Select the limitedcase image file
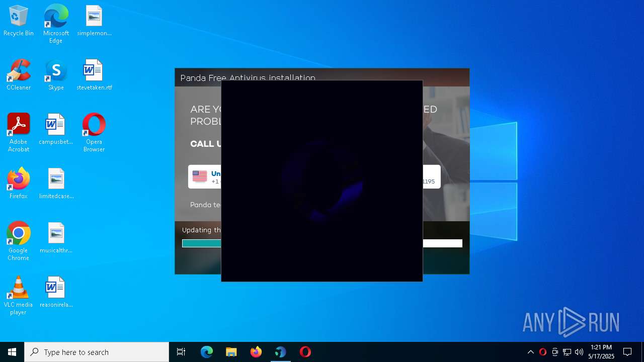The width and height of the screenshot is (644, 362). [56, 184]
